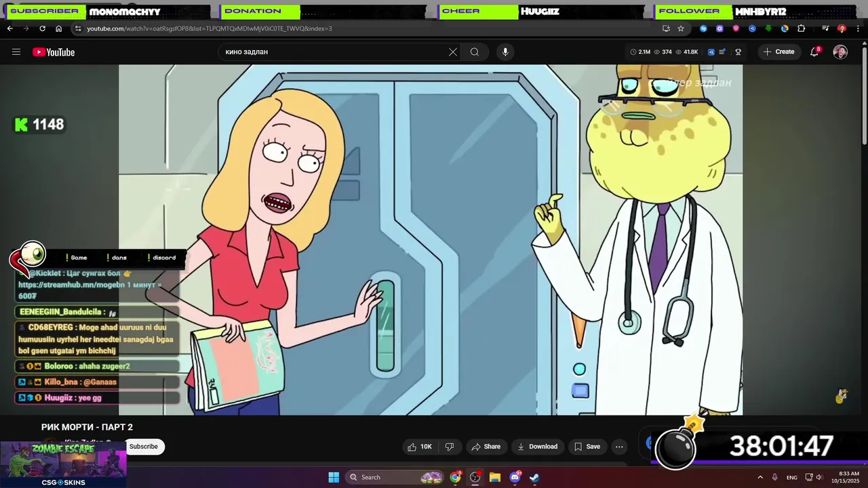
Task: Open the Windows Start menu
Action: (334, 477)
